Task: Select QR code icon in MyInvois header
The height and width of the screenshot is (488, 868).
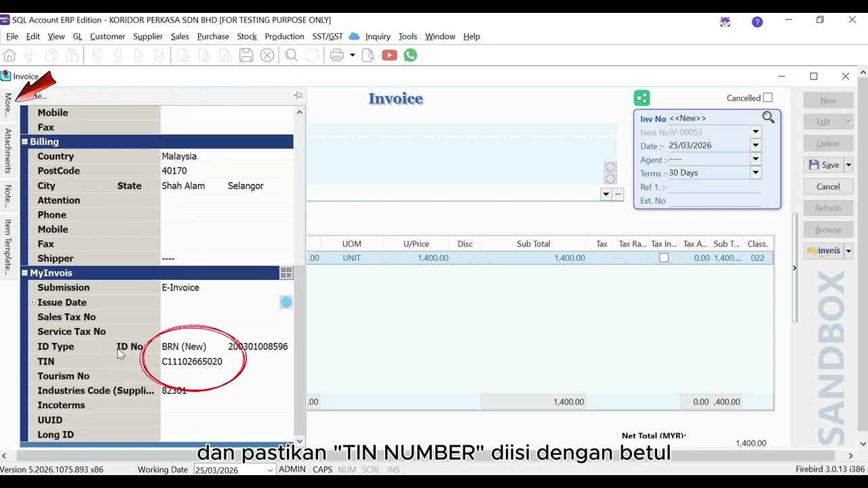Action: (x=286, y=272)
